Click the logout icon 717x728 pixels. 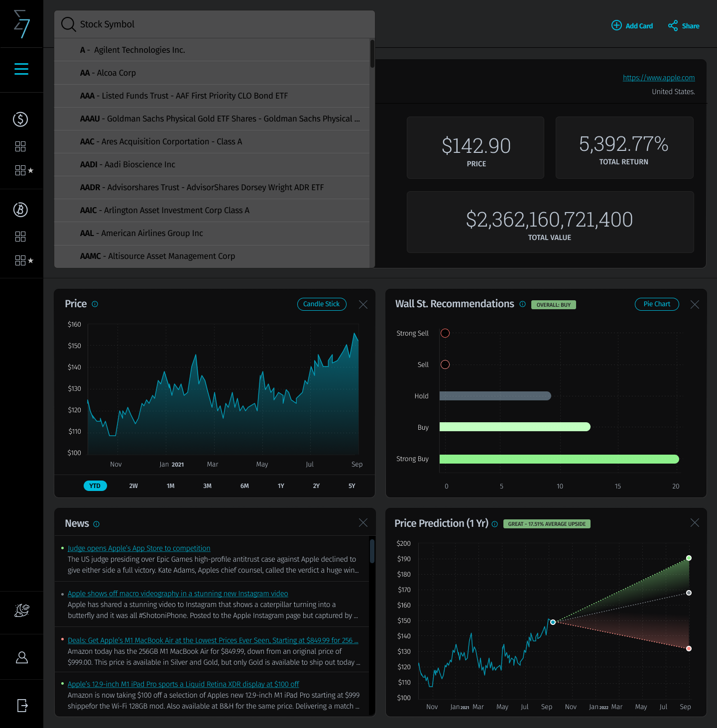(22, 705)
